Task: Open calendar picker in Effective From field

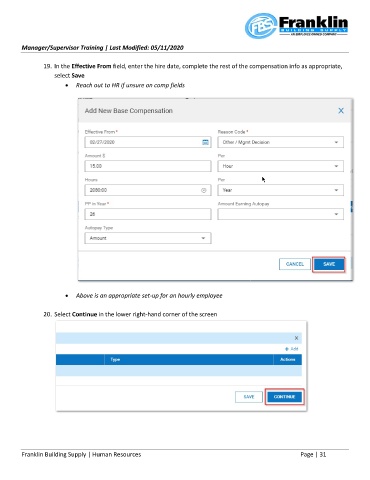Action: pyautogui.click(x=205, y=142)
